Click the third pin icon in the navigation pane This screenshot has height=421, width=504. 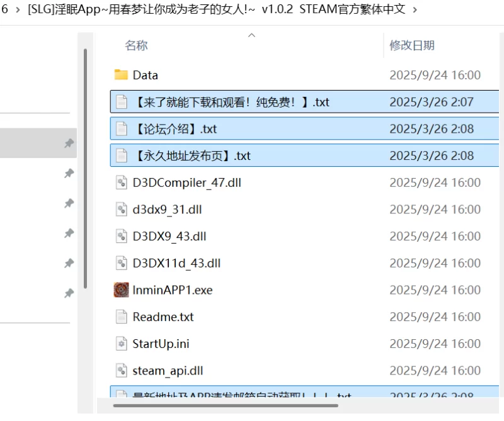tap(69, 203)
